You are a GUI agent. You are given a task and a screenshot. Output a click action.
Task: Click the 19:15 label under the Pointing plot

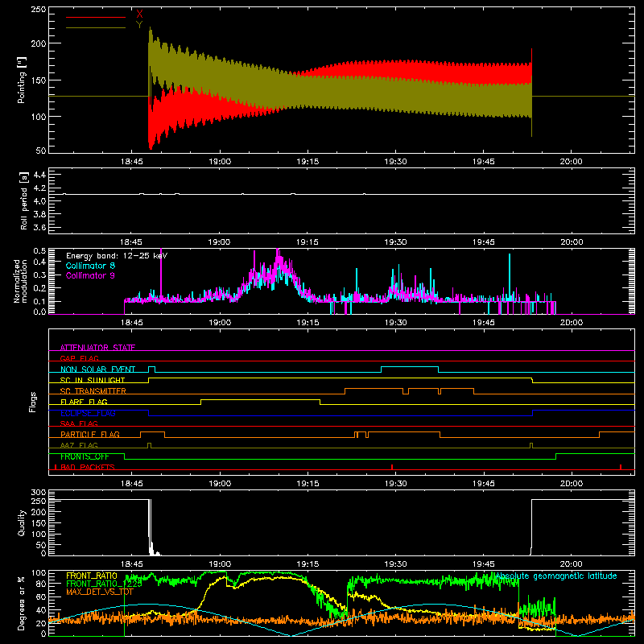coord(308,162)
